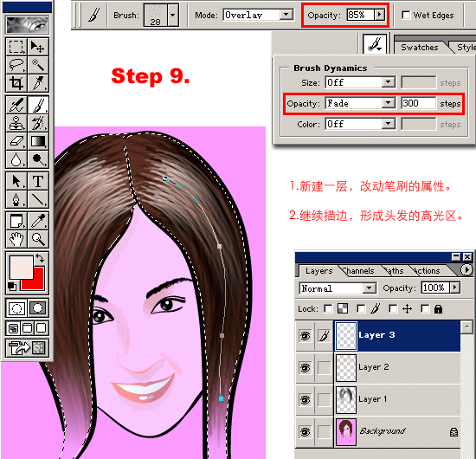
Task: Pick the Gradient tool
Action: (38, 141)
